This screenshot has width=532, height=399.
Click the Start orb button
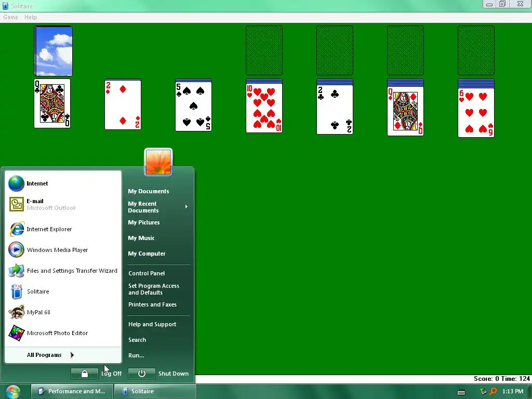pyautogui.click(x=13, y=392)
